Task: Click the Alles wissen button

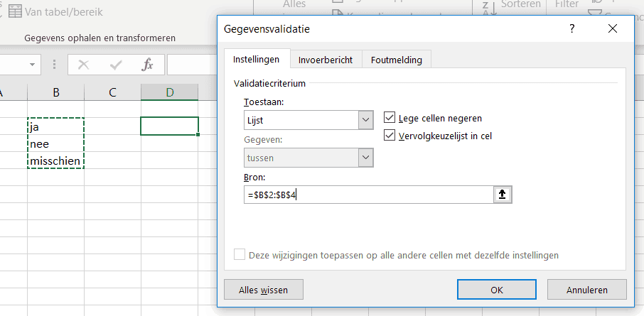Action: [x=263, y=290]
